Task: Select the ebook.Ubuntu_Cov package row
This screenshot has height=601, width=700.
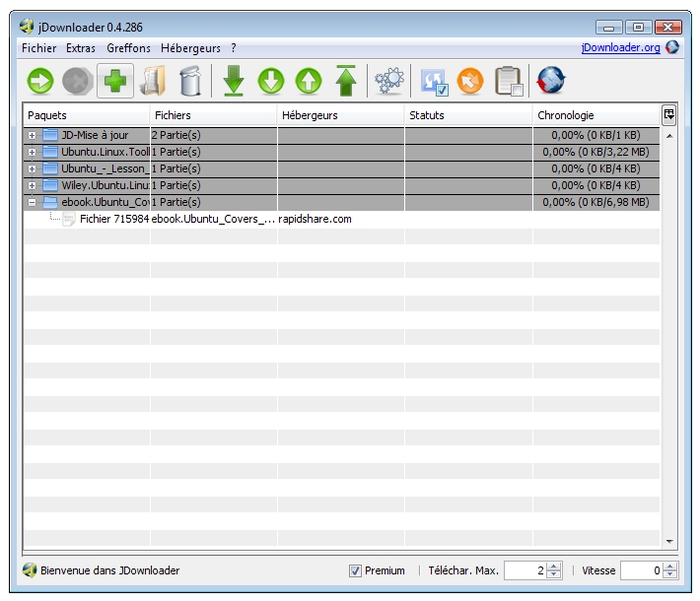Action: click(x=341, y=203)
